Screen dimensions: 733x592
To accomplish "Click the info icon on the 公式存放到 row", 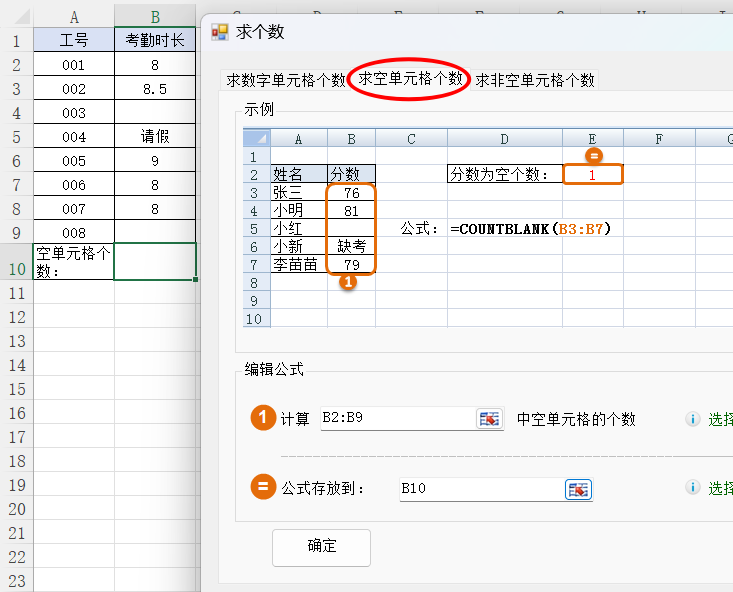I will 692,488.
